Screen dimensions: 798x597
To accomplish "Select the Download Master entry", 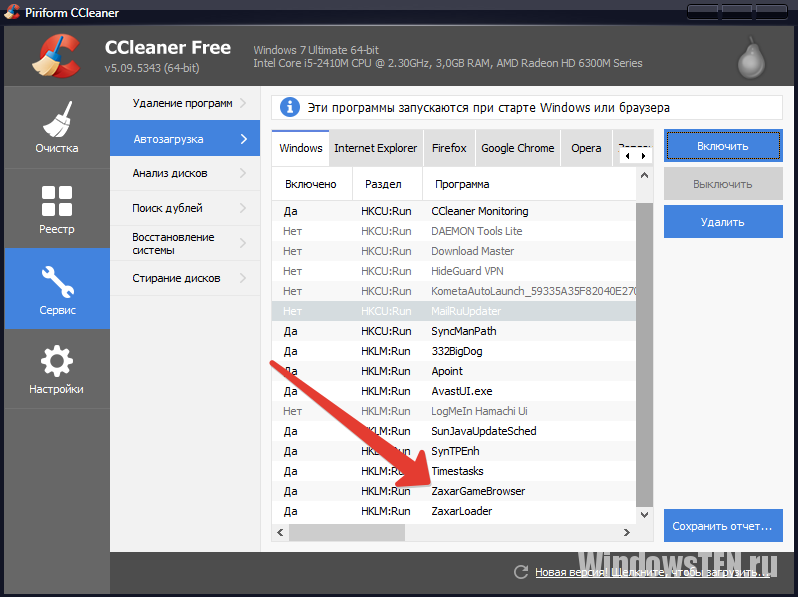I will [x=454, y=251].
